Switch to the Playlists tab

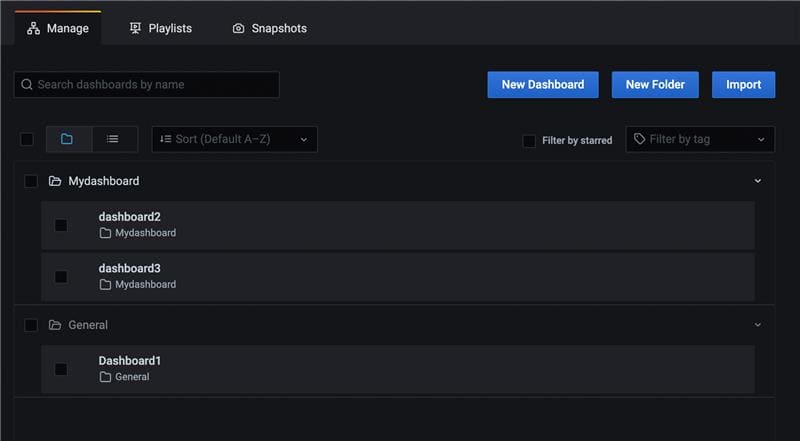(x=161, y=29)
